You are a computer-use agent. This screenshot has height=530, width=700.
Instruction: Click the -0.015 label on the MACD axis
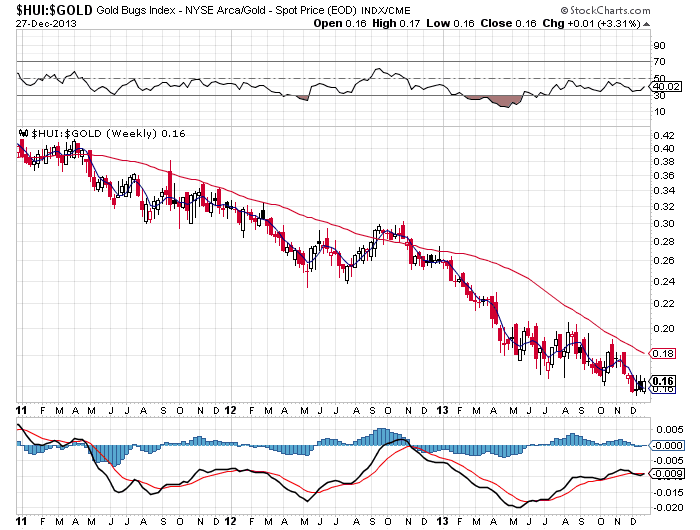pyautogui.click(x=668, y=492)
